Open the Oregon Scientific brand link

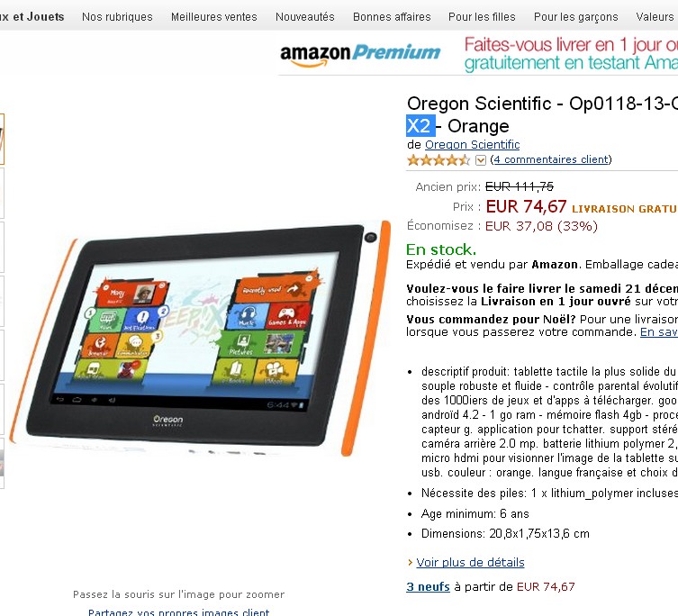click(x=472, y=144)
